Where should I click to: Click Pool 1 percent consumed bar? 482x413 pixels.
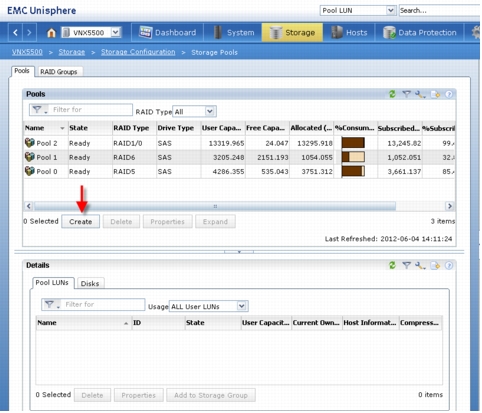coord(353,157)
